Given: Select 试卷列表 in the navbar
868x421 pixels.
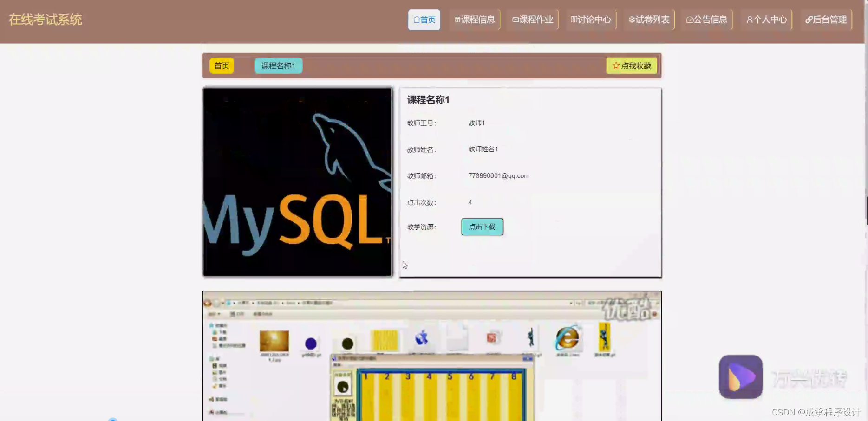Looking at the screenshot, I should click(x=649, y=19).
